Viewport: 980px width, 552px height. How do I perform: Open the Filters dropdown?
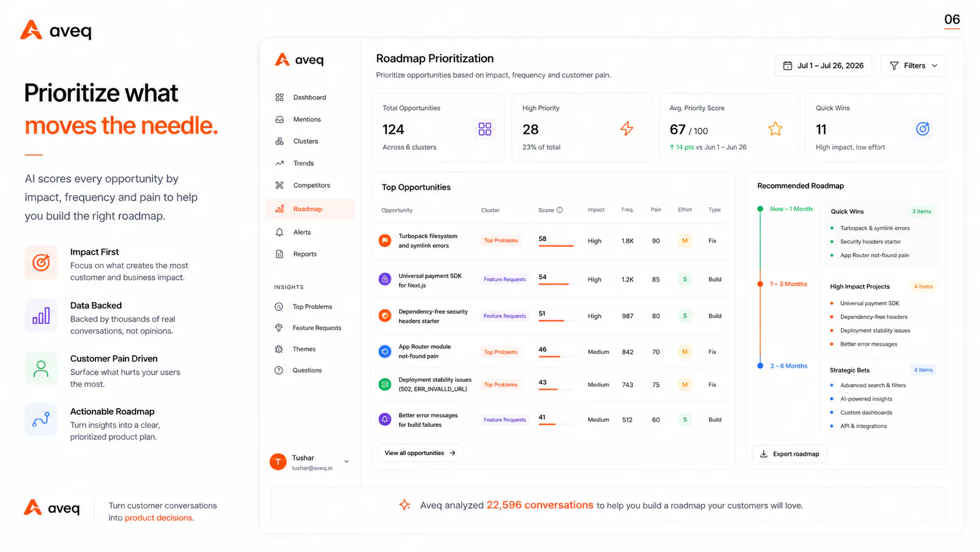click(913, 66)
